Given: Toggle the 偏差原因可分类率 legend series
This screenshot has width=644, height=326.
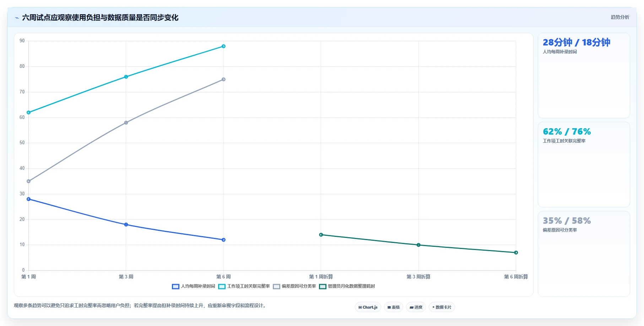Looking at the screenshot, I should click(x=294, y=286).
